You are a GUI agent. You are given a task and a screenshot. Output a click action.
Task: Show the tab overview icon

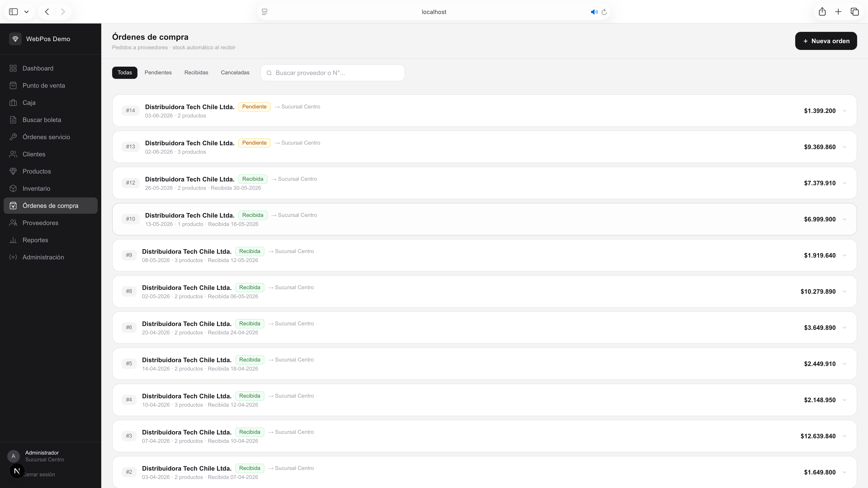(x=855, y=12)
